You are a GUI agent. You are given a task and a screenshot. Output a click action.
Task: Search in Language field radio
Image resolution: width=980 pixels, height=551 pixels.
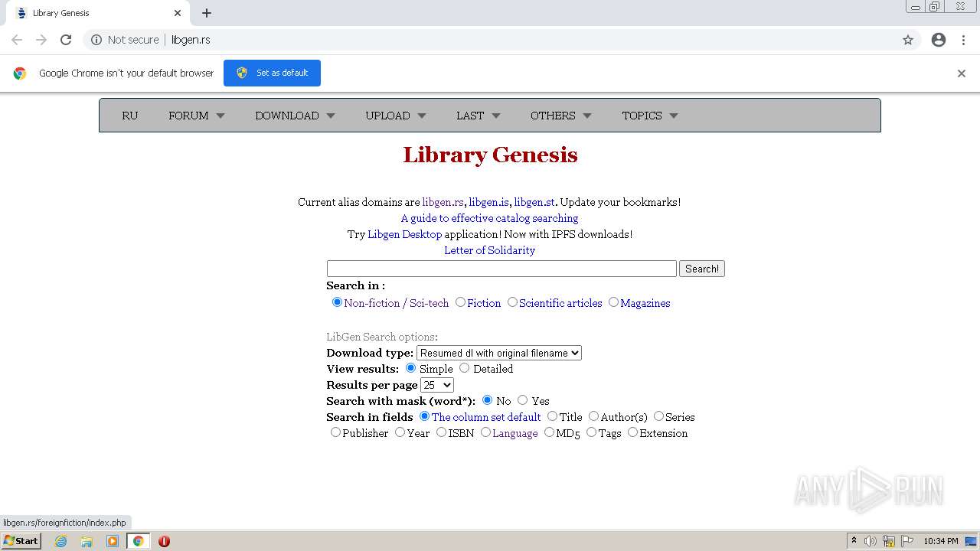(x=485, y=432)
